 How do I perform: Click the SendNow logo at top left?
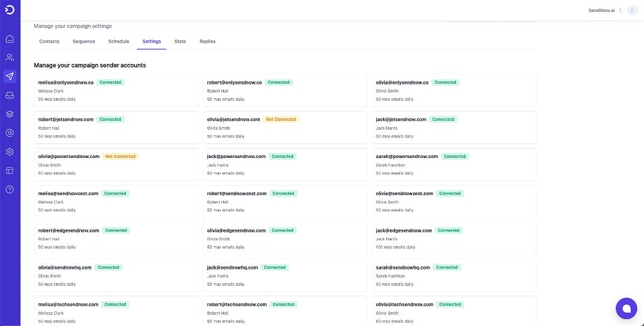click(10, 10)
